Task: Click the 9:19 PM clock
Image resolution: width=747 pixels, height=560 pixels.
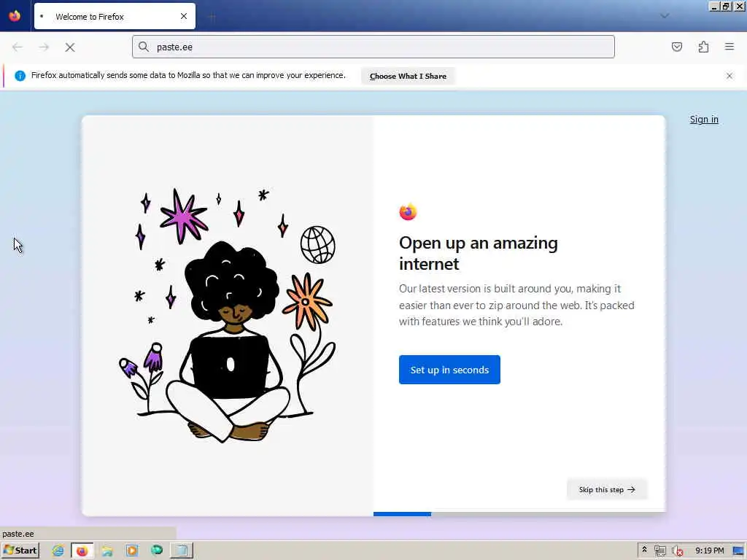Action: pos(709,551)
